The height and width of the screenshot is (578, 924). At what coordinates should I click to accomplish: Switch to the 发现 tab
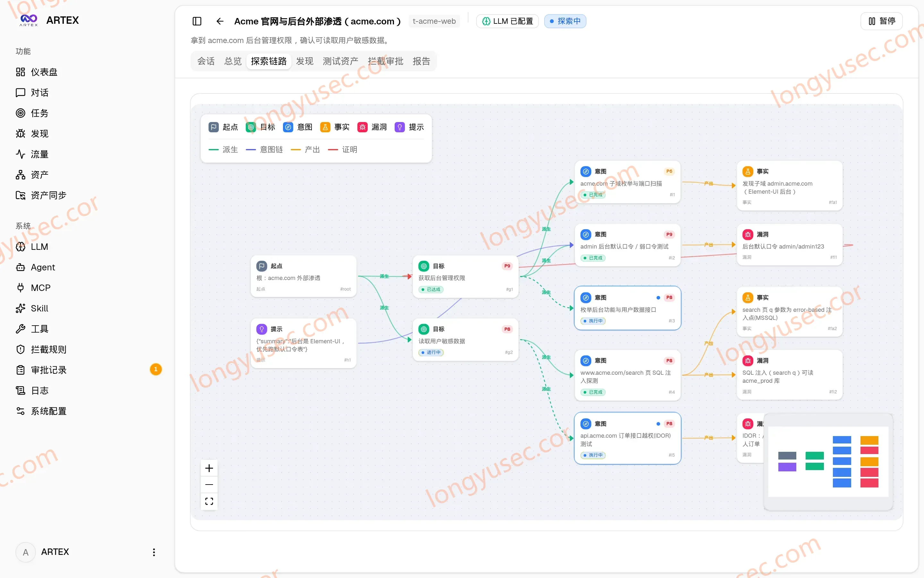click(305, 61)
